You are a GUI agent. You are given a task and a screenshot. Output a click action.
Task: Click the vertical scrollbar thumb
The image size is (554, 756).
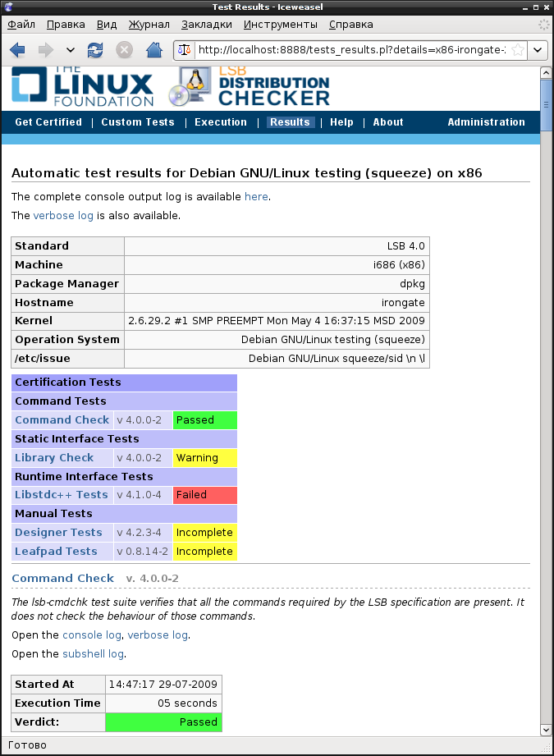(x=546, y=104)
